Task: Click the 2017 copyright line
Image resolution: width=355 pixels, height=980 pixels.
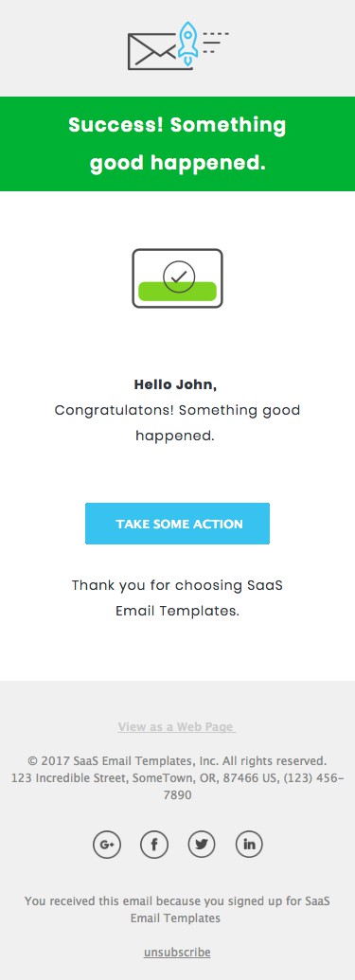Action: coord(178,761)
